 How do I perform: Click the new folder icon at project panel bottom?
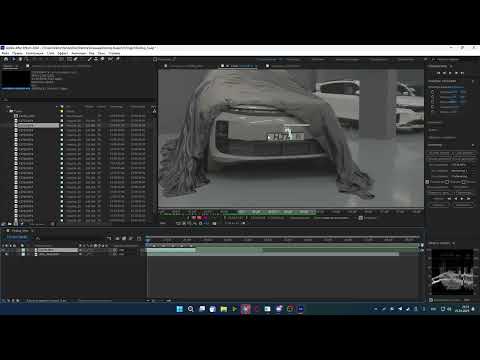click(10, 224)
